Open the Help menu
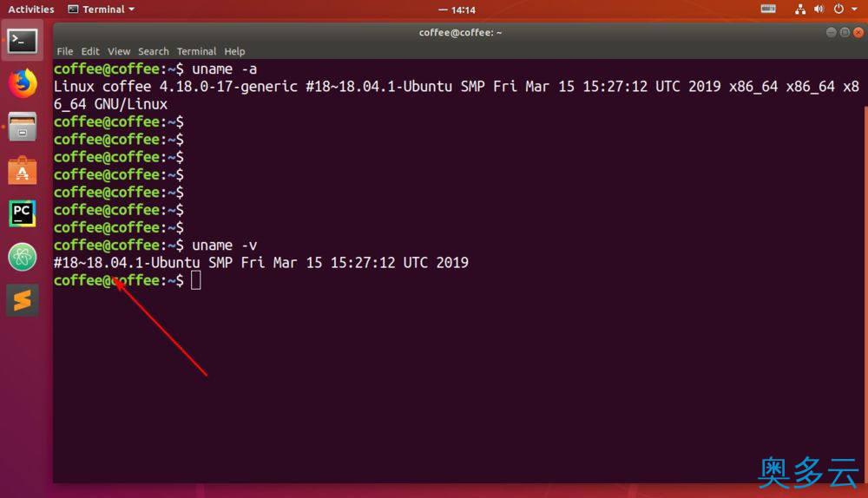This screenshot has width=868, height=498. point(234,51)
